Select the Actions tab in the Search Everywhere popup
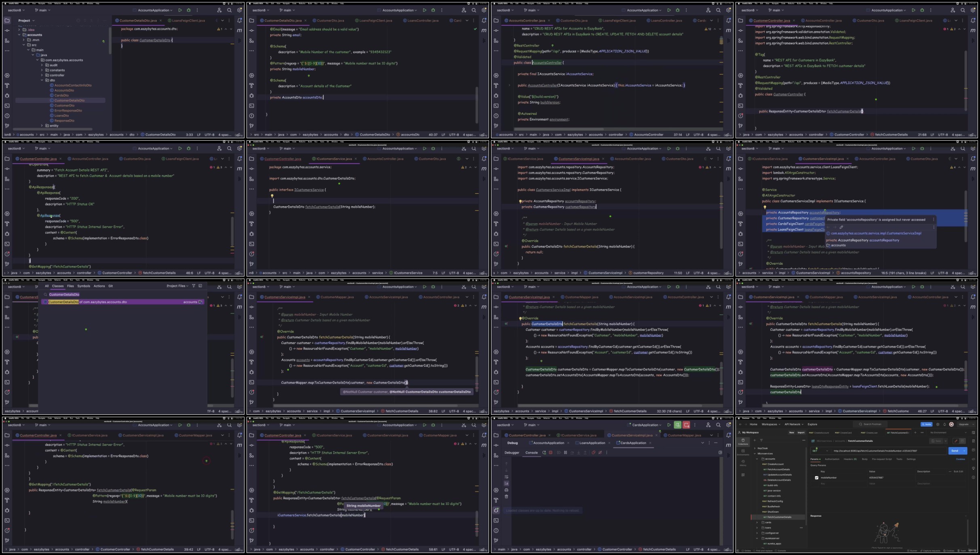Viewport: 980px width, 555px height. pos(99,286)
